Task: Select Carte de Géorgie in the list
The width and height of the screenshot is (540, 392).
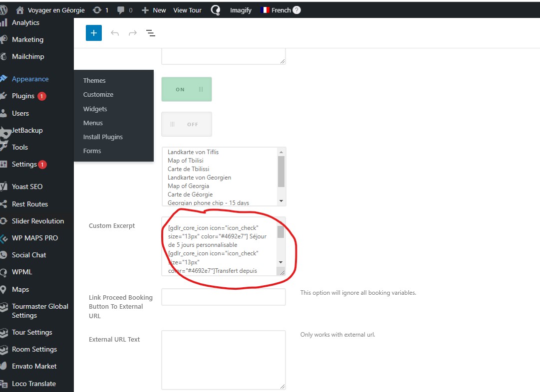Action: point(190,195)
